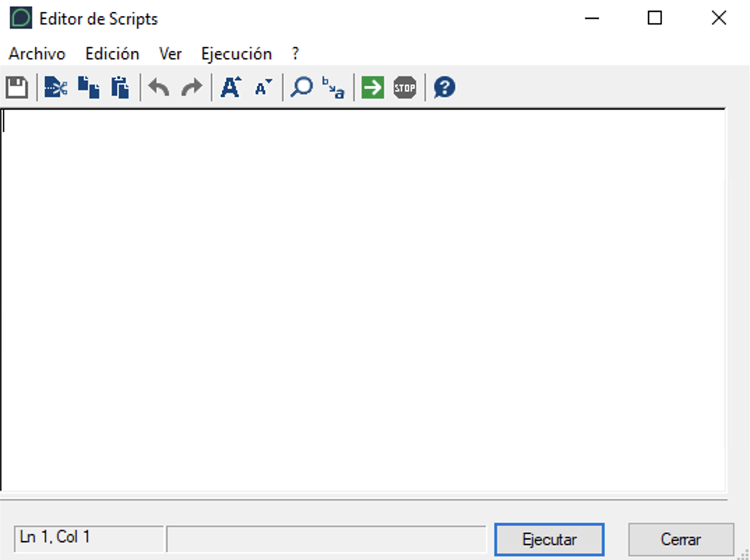The image size is (750, 560).
Task: Open the Ver menu
Action: point(170,54)
